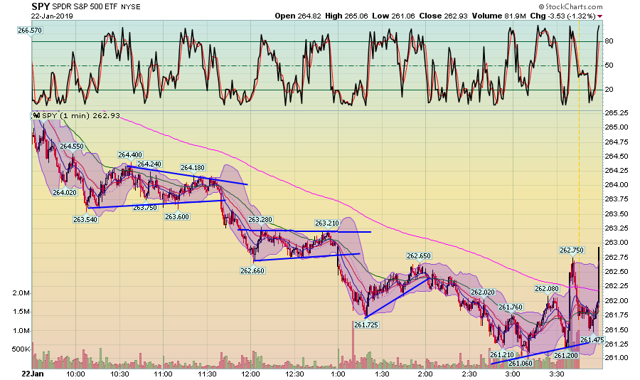Viewport: 640px width, 380px height.
Task: Click the 263.750 price annotation
Action: 145,207
